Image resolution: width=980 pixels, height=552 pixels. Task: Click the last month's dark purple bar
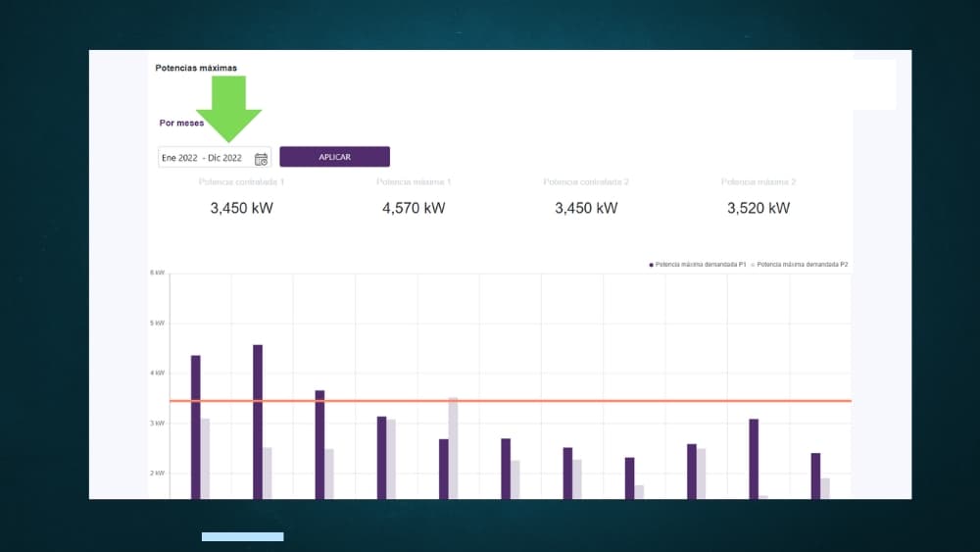(815, 475)
